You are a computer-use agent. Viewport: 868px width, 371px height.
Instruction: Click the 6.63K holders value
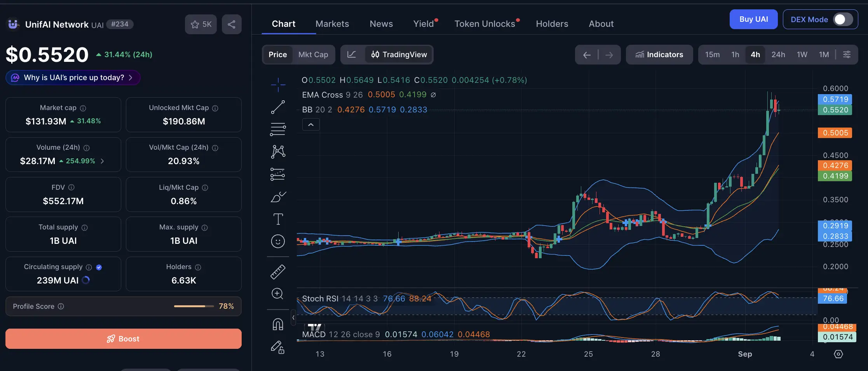184,280
